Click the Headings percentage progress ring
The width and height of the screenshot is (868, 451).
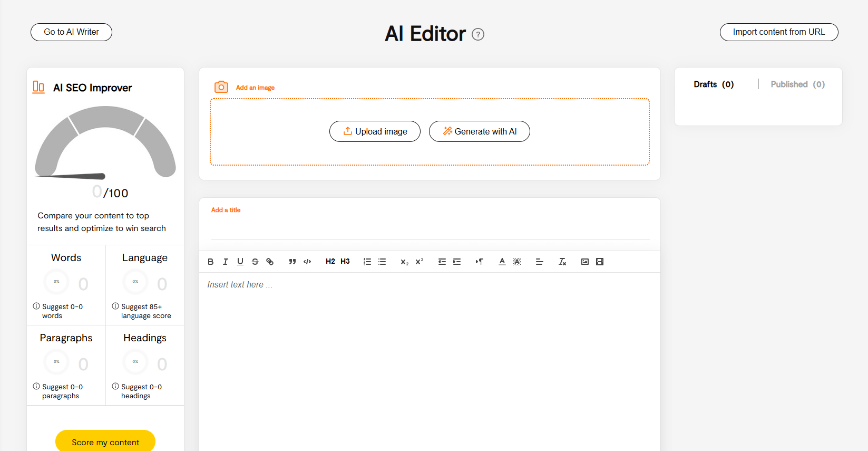point(135,362)
